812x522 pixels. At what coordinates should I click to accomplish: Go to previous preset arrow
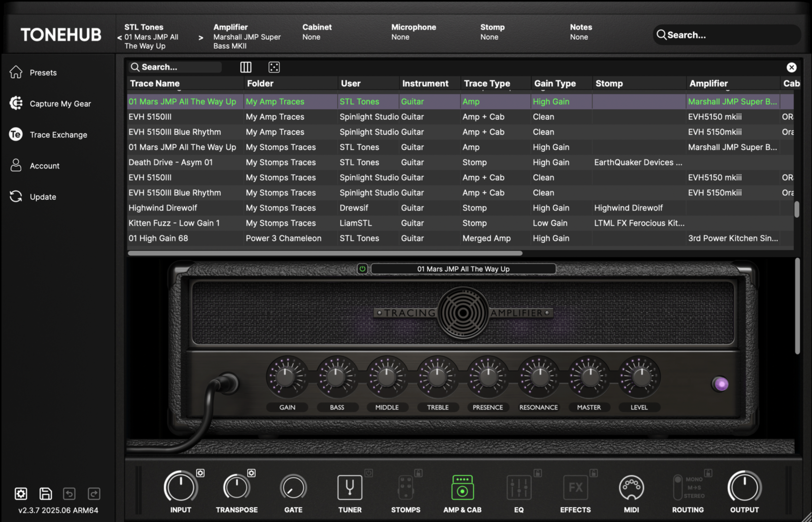pos(120,37)
